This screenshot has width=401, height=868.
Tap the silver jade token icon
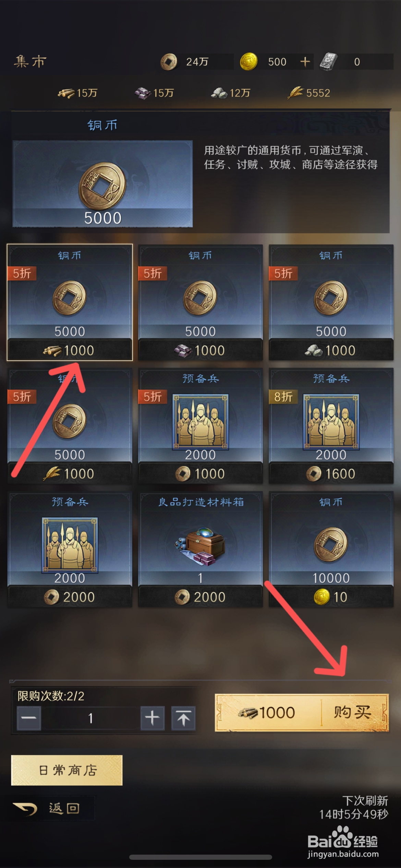[328, 62]
